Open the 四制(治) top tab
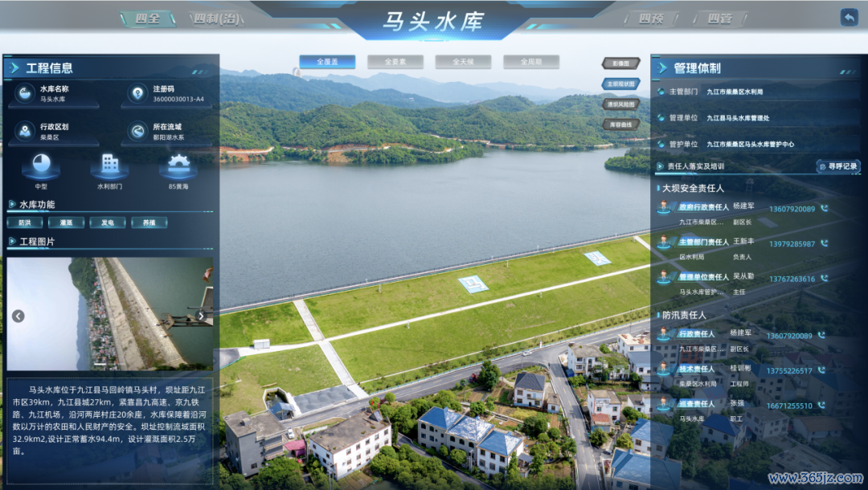 tap(216, 18)
